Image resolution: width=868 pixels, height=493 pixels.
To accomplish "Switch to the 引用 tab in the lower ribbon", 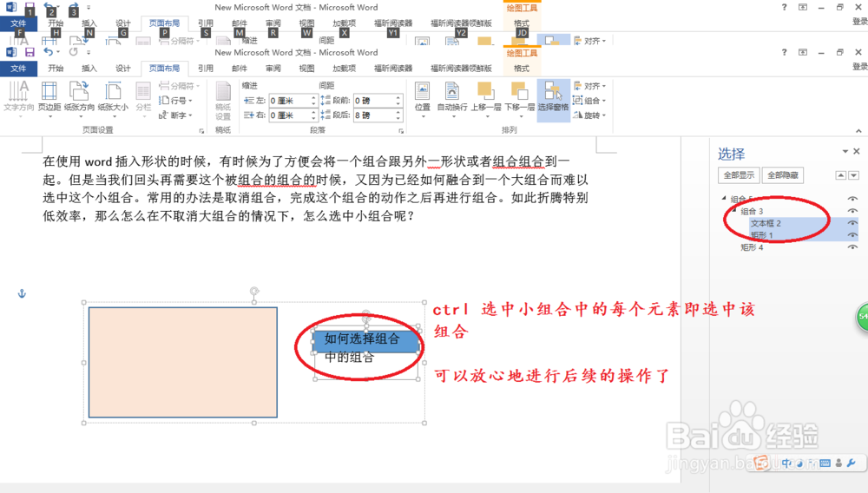I will pyautogui.click(x=206, y=69).
